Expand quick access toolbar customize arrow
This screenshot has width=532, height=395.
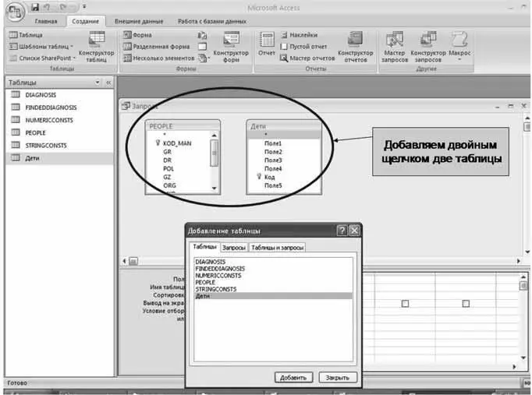pyautogui.click(x=84, y=6)
